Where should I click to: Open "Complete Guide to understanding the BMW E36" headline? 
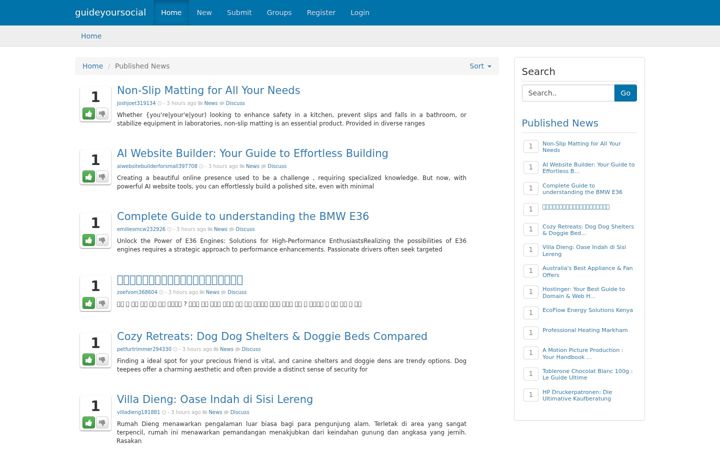coord(243,216)
